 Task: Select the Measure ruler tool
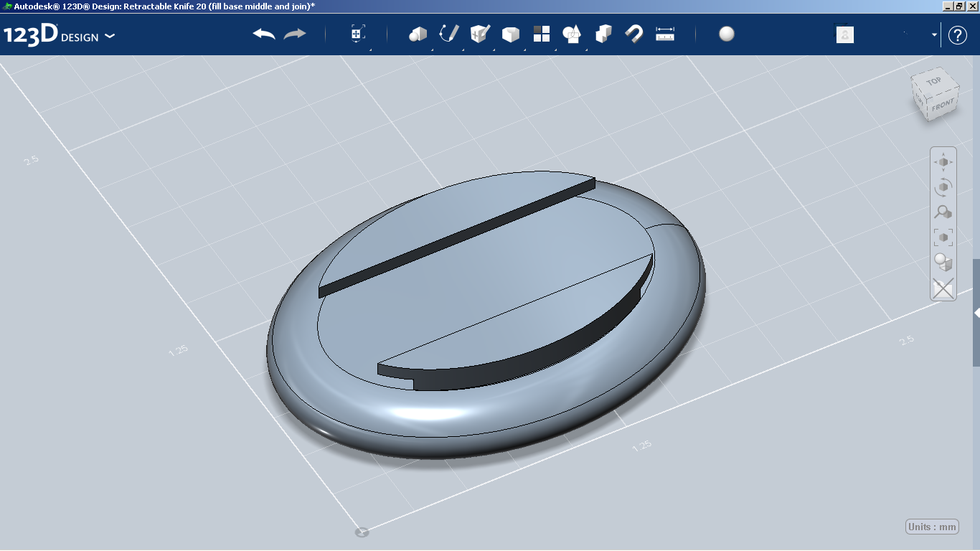pyautogui.click(x=666, y=34)
